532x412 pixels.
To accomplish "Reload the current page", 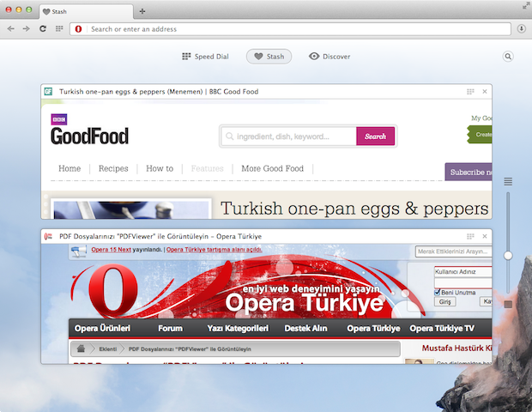I will [43, 29].
